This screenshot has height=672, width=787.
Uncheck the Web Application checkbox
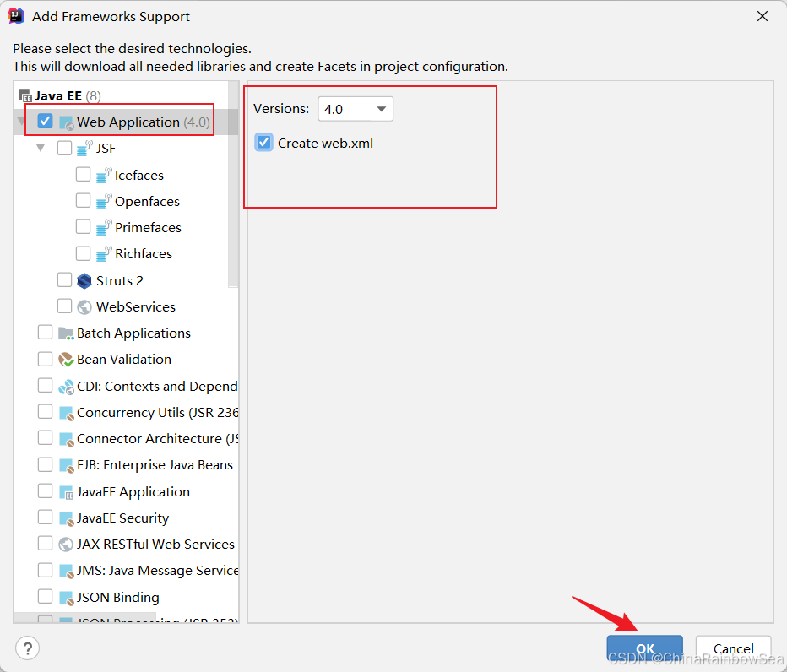coord(46,122)
